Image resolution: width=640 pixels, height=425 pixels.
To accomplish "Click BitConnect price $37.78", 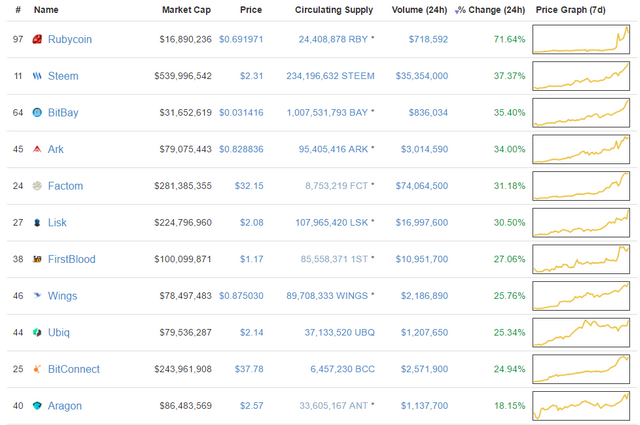I will [x=249, y=369].
